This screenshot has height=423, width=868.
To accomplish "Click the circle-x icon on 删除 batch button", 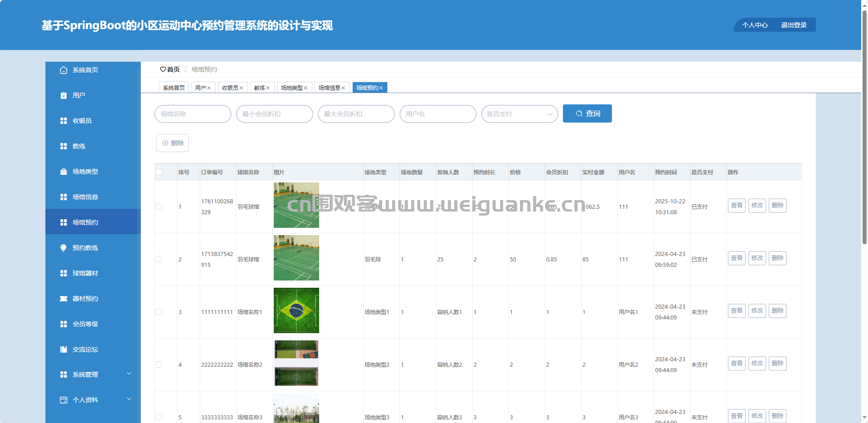I will coord(165,143).
